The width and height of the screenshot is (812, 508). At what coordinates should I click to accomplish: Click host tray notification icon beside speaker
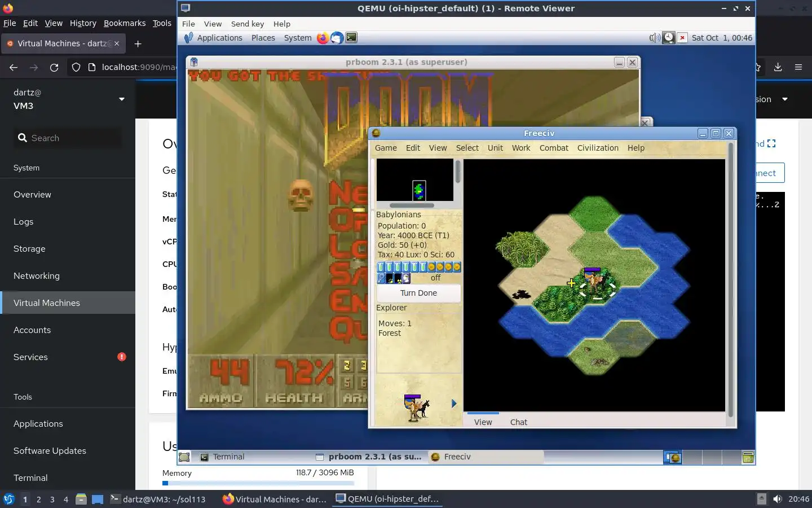[761, 499]
